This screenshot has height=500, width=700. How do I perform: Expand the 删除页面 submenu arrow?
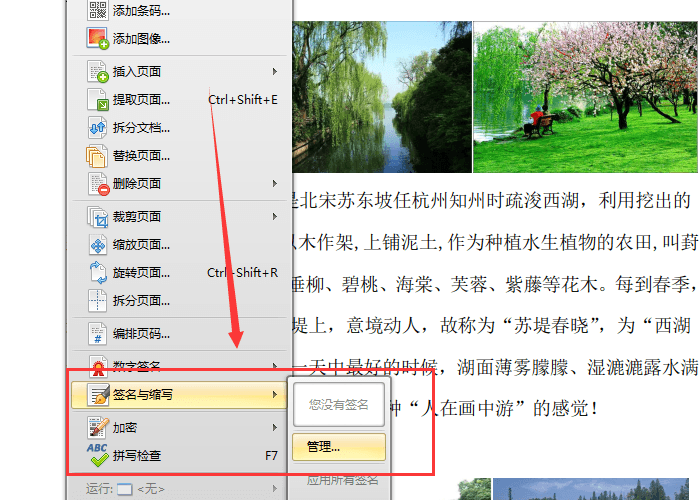[275, 183]
